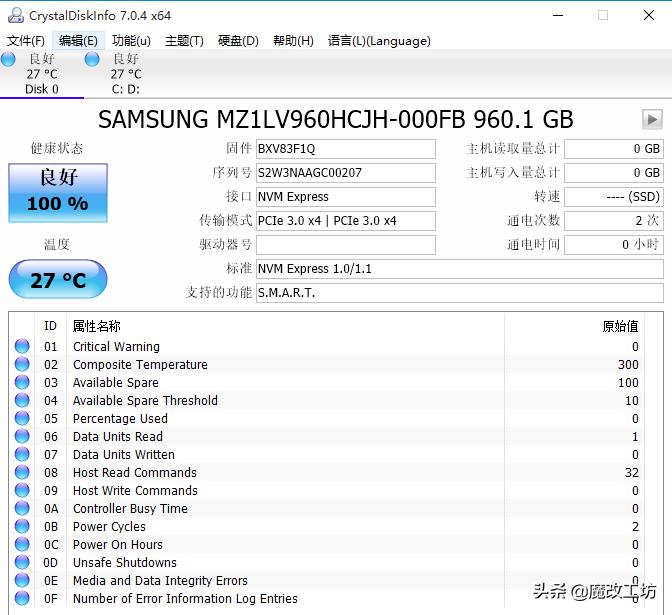Viewport: 672px width, 615px height.
Task: Select the Available Spare Threshold row
Action: point(145,401)
